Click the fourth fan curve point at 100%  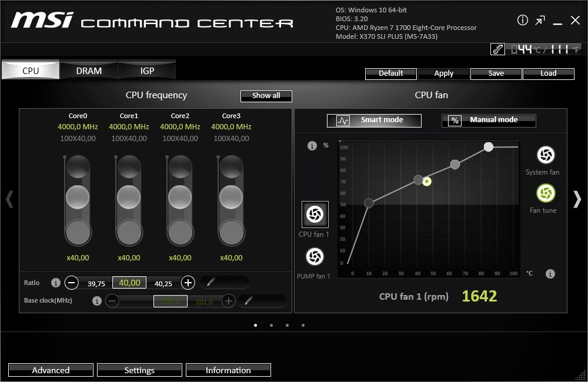(x=488, y=146)
